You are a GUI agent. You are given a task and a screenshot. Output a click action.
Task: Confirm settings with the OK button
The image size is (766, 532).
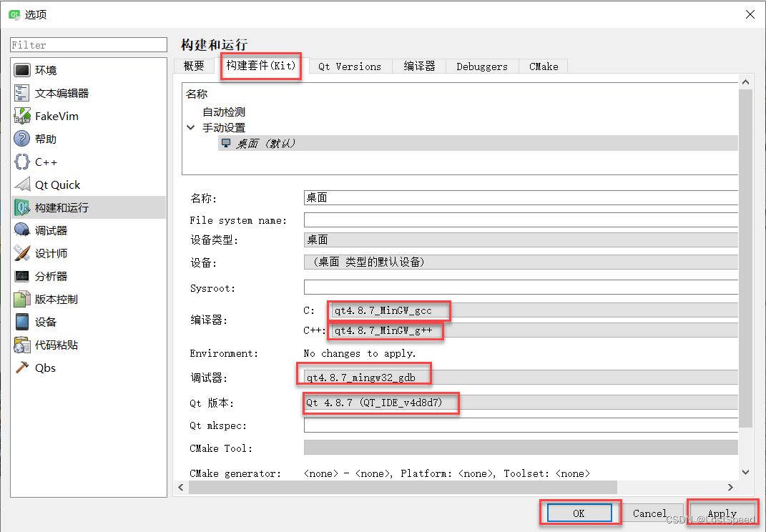click(579, 513)
